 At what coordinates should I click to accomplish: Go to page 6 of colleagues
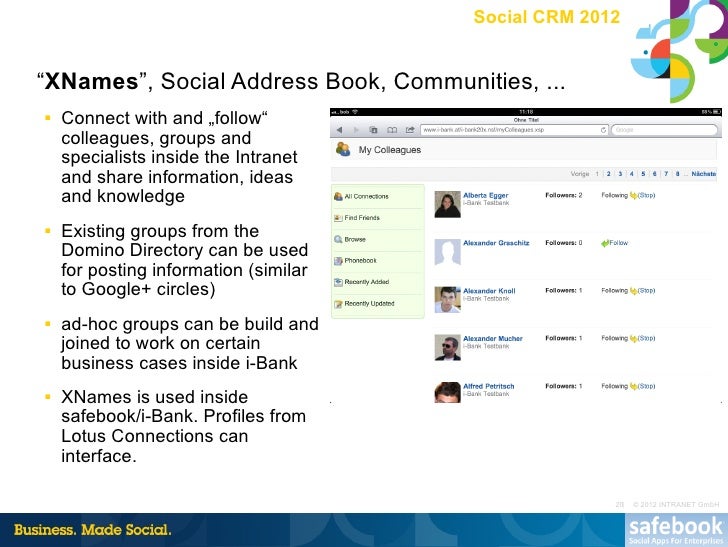pos(654,174)
